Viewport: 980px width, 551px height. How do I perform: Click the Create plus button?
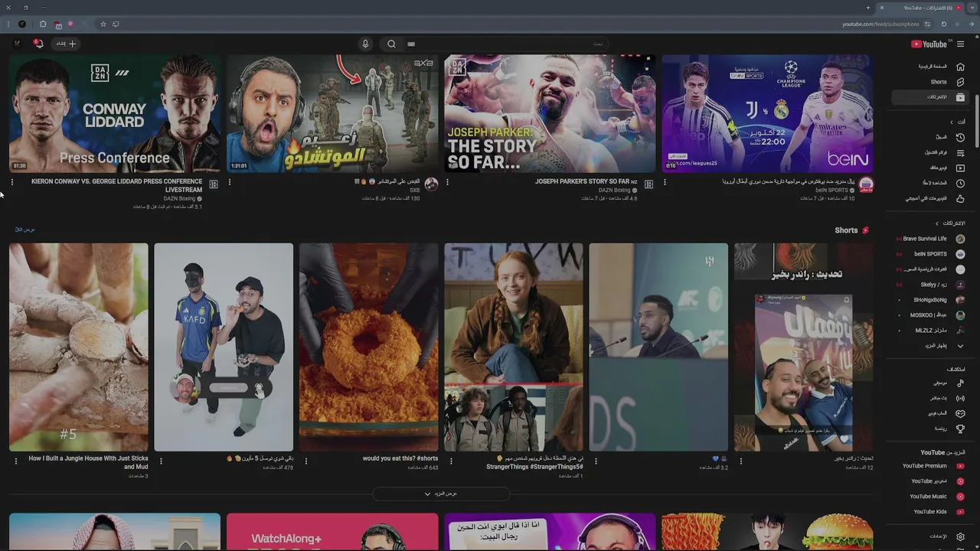tap(67, 44)
